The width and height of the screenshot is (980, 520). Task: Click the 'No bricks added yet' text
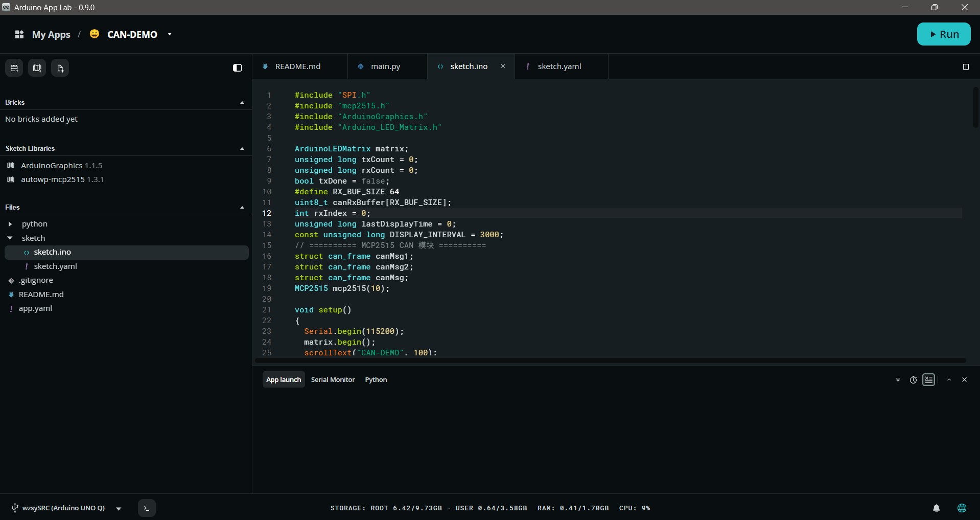(x=41, y=119)
